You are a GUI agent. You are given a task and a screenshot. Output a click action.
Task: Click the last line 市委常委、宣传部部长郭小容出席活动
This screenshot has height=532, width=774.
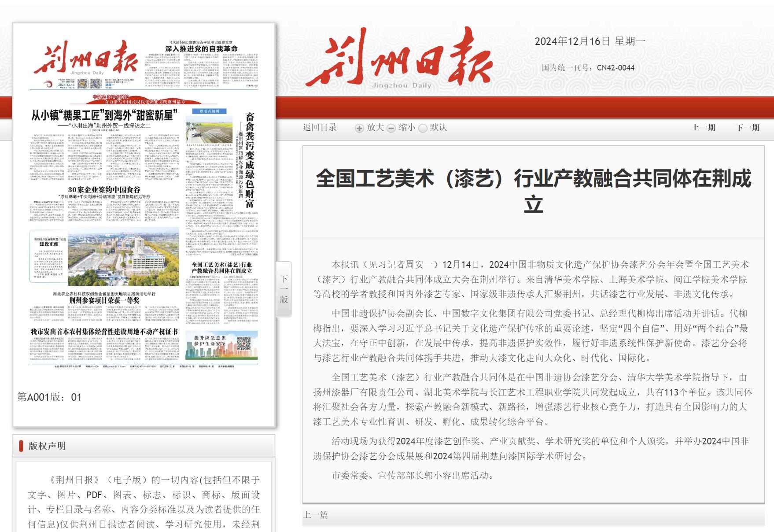[413, 476]
